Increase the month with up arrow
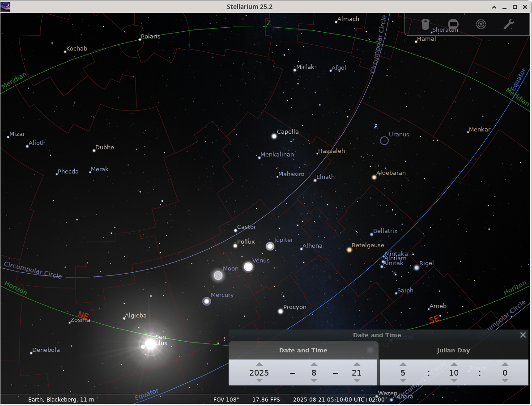The image size is (532, 406). [314, 364]
